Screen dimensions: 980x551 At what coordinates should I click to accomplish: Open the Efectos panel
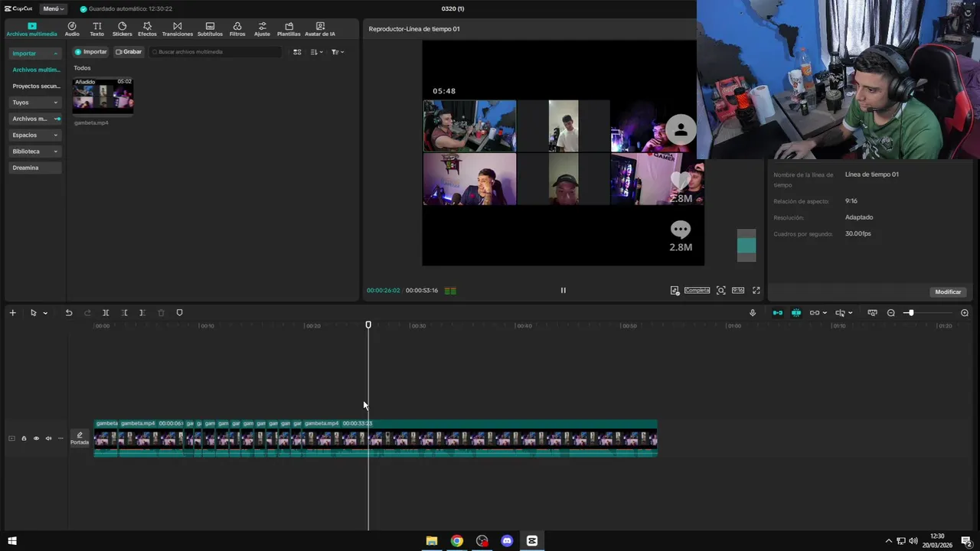(x=147, y=29)
